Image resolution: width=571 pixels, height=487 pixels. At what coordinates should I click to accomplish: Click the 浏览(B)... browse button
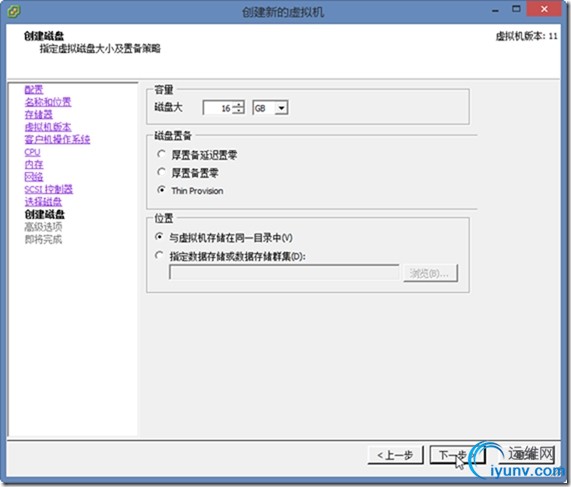[430, 273]
